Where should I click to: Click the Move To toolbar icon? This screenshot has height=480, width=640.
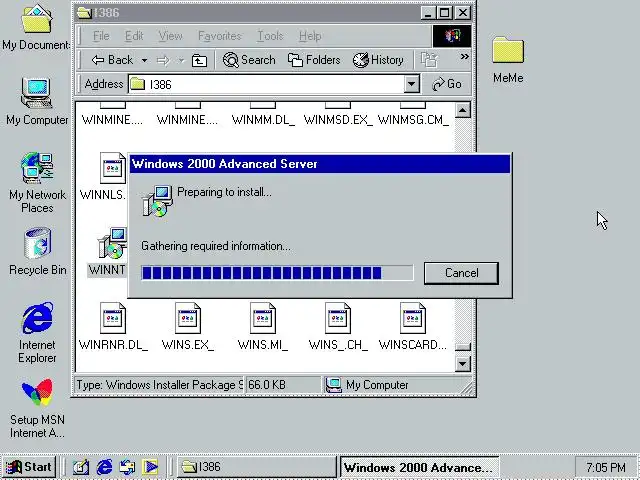[x=429, y=60]
